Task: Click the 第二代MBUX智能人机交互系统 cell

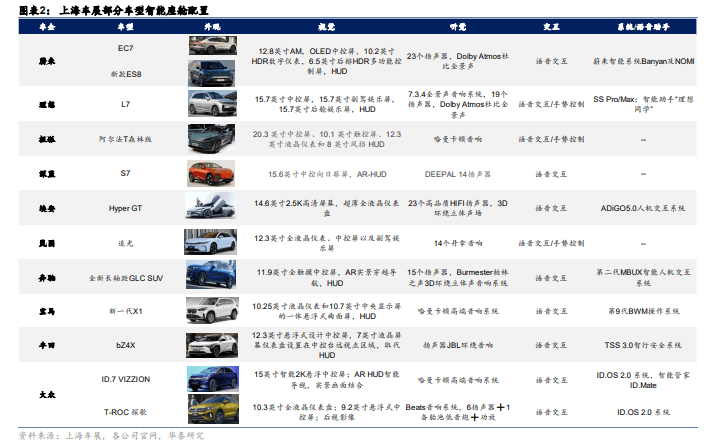Action: 644,277
